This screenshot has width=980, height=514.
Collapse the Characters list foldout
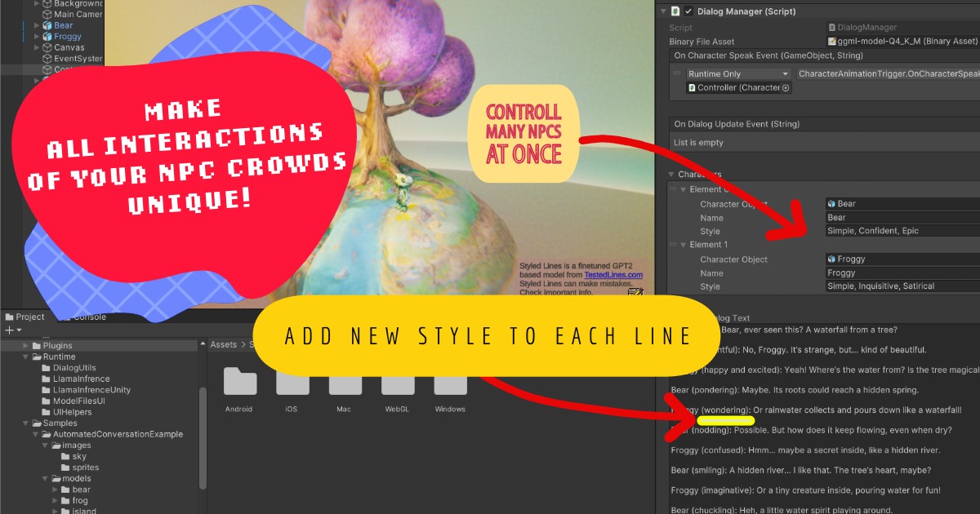671,175
